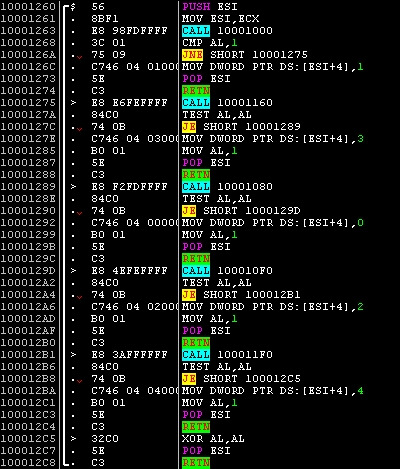Click CALL 10001000 instruction
Screen dimensions: 400x469
[x=227, y=30]
